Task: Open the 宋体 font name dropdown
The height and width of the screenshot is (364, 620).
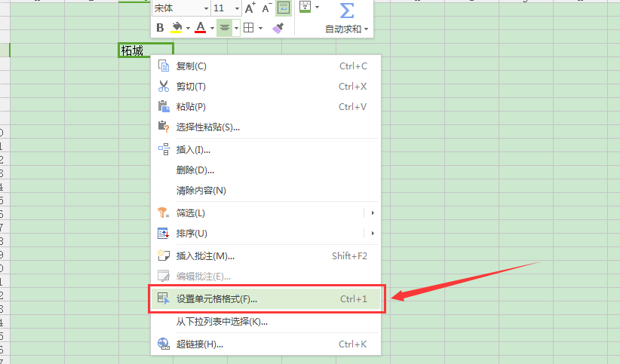Action: (x=206, y=8)
